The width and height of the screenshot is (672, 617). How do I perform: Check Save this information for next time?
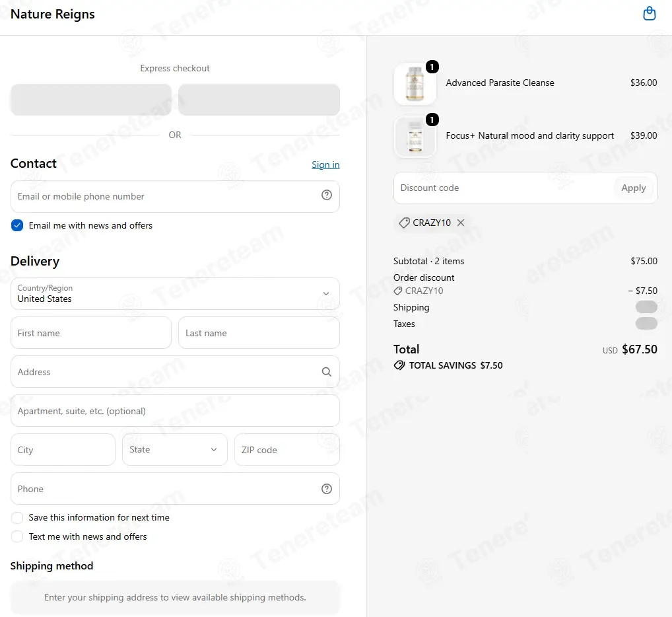pos(17,517)
